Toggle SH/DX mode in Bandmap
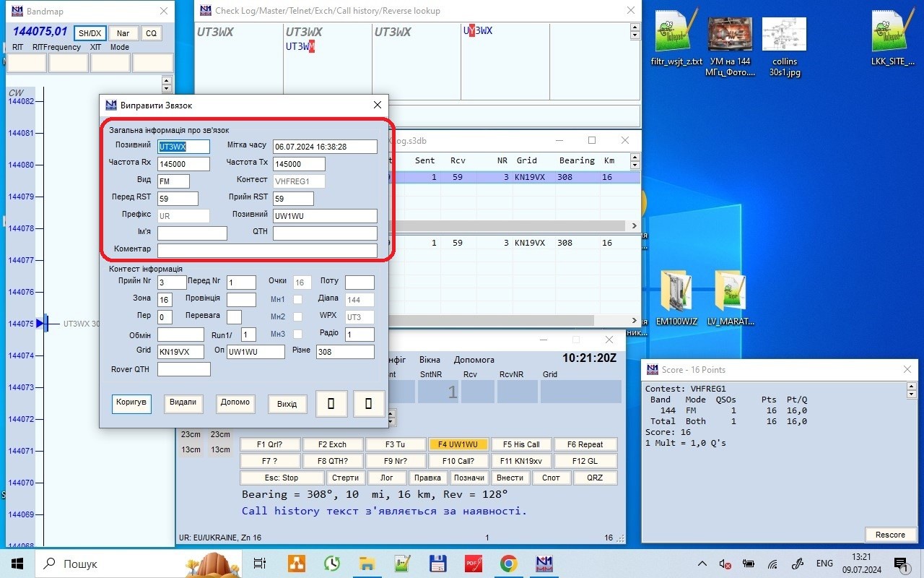This screenshot has height=578, width=924. point(90,33)
